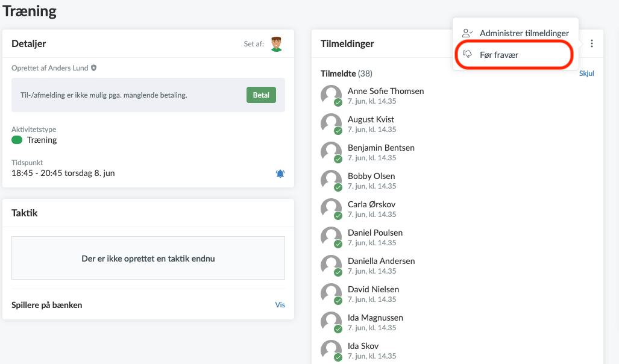Click the 'Set af' user avatar

[276, 43]
